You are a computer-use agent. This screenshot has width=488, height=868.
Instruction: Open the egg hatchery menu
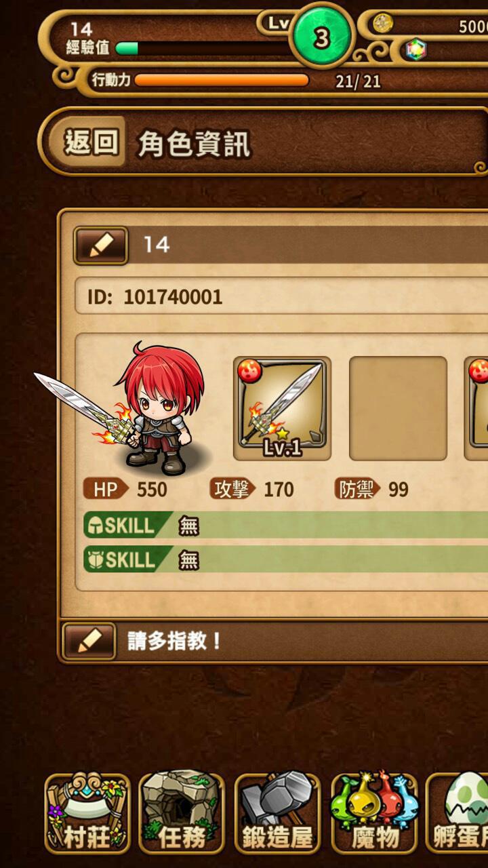pyautogui.click(x=457, y=812)
